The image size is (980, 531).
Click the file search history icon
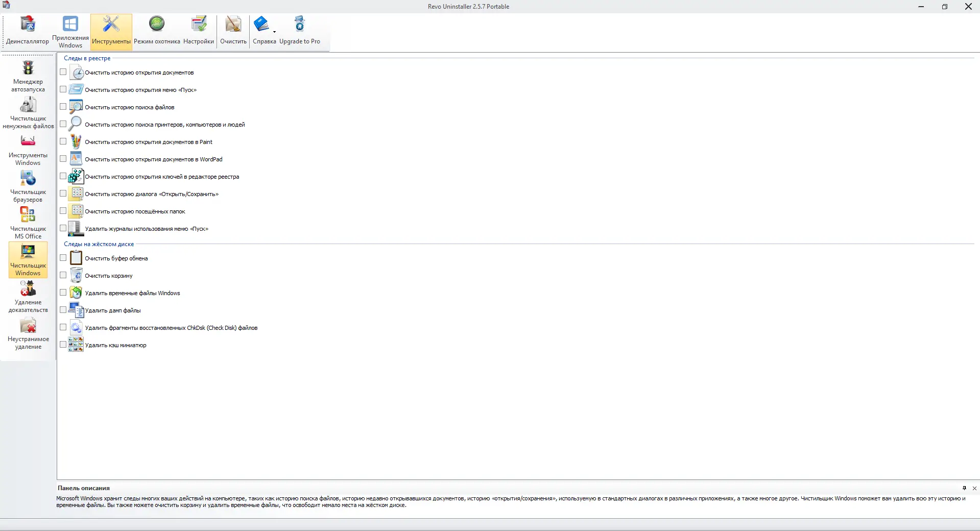(76, 107)
